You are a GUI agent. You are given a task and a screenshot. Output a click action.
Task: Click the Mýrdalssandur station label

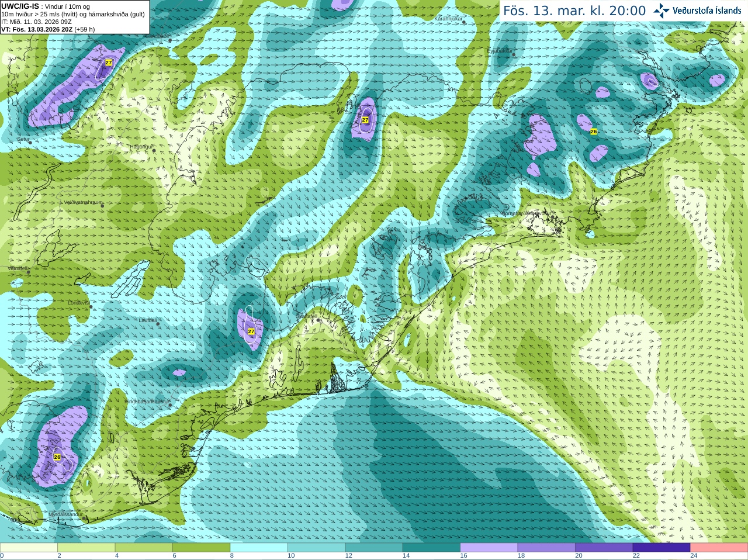tap(65, 514)
